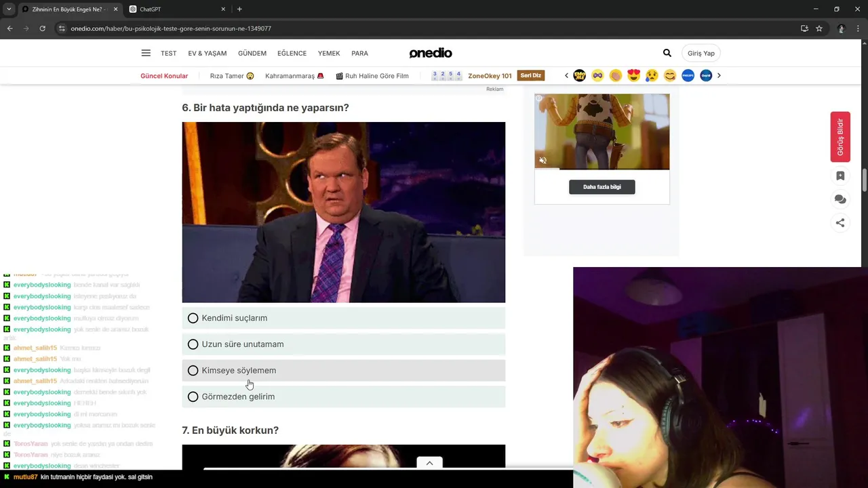Click the ad video progress bar
This screenshot has width=868, height=488.
click(602, 169)
